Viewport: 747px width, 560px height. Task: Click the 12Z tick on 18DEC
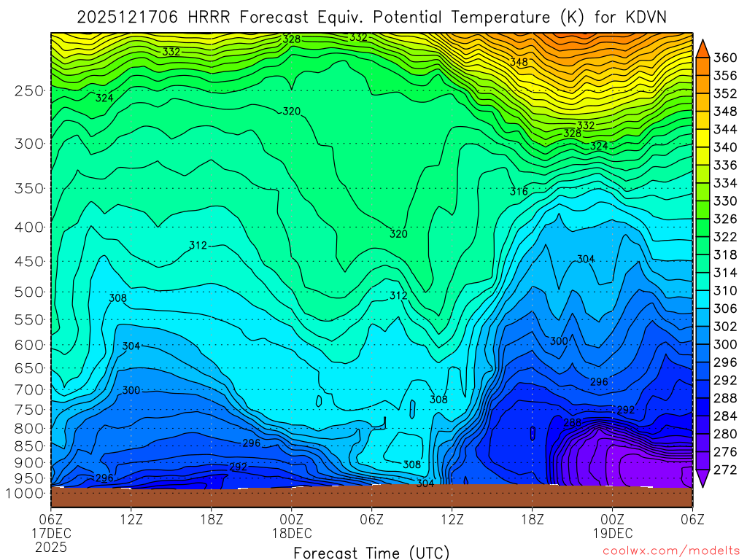click(x=452, y=519)
